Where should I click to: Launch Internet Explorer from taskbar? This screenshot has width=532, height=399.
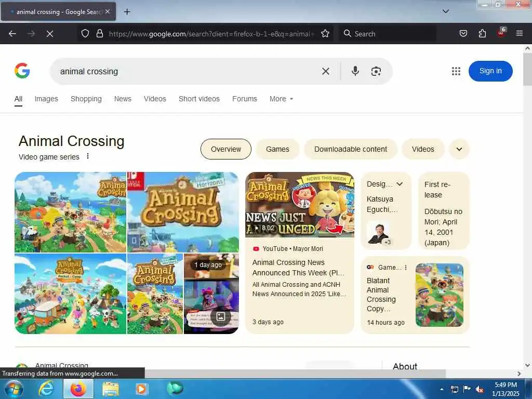[46, 389]
